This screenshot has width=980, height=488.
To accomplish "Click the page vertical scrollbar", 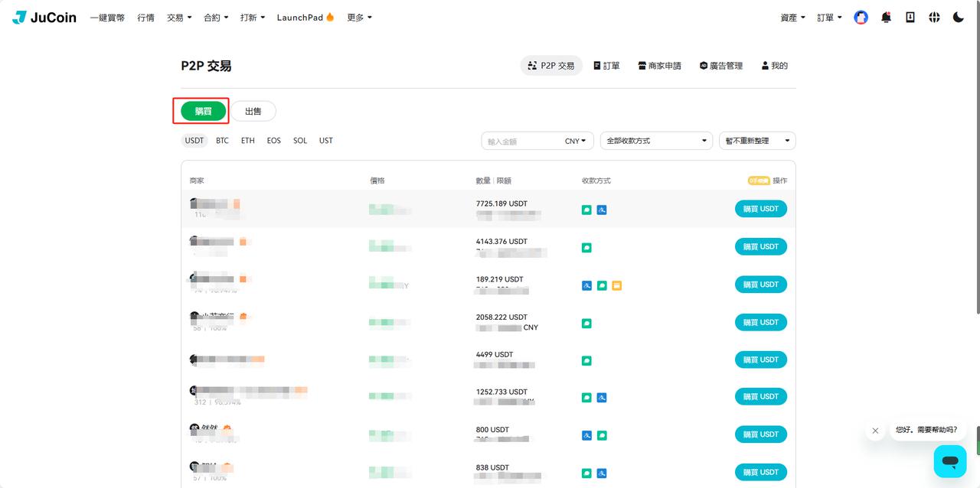I will pos(977,157).
